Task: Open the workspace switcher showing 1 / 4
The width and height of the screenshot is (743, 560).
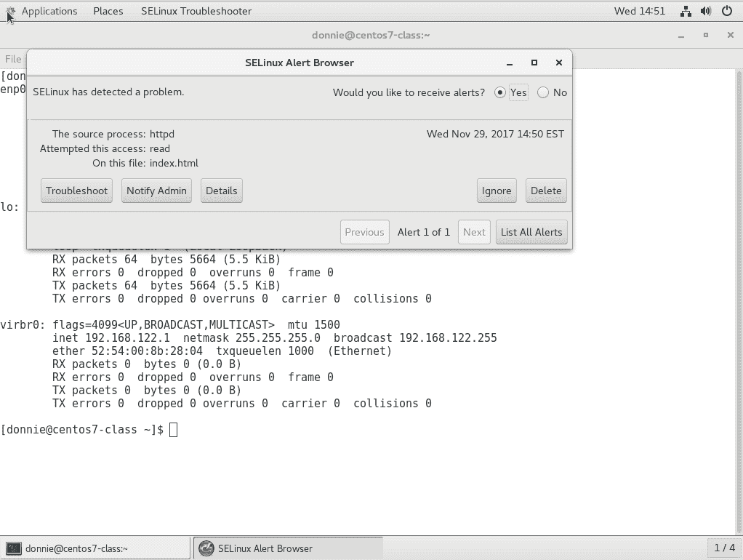Action: [725, 548]
